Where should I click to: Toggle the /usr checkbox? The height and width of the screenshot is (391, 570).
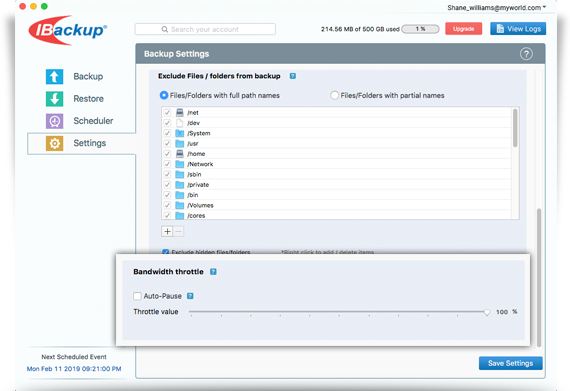pos(167,143)
